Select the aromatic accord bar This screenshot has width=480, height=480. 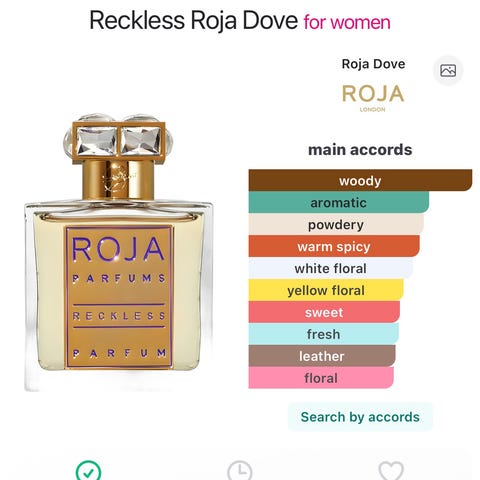coord(339,202)
